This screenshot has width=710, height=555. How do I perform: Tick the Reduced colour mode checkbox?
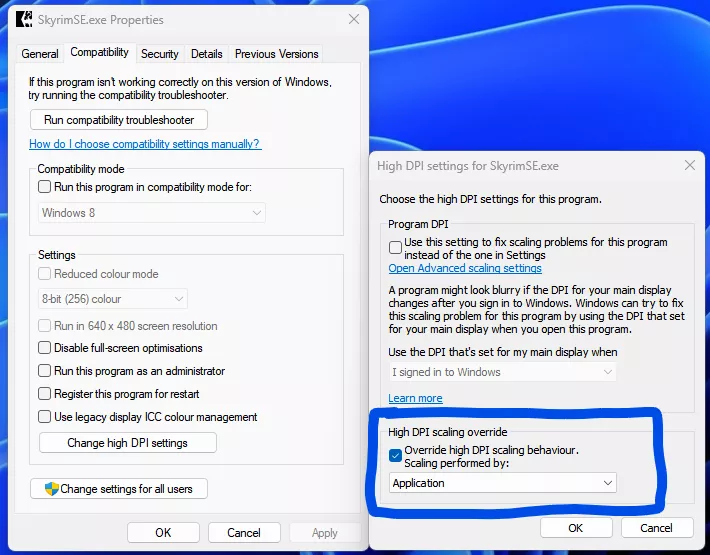pyautogui.click(x=44, y=273)
